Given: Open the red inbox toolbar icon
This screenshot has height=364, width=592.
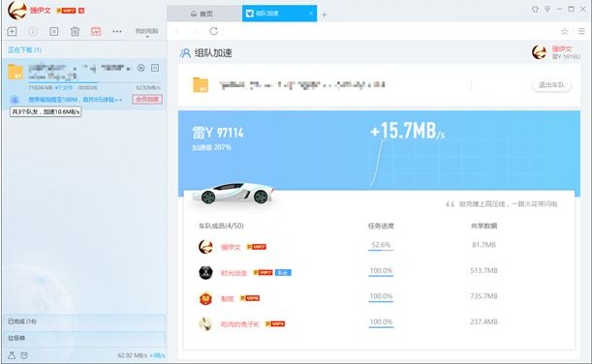Looking at the screenshot, I should click(x=96, y=31).
